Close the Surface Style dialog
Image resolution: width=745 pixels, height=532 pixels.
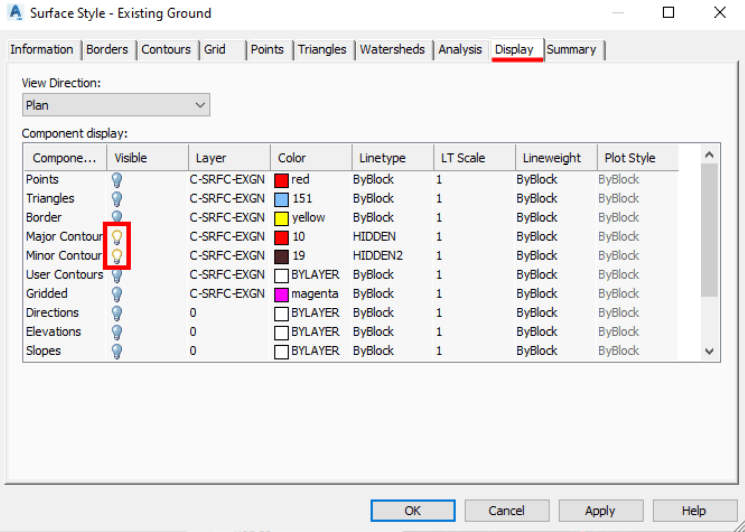click(x=720, y=13)
